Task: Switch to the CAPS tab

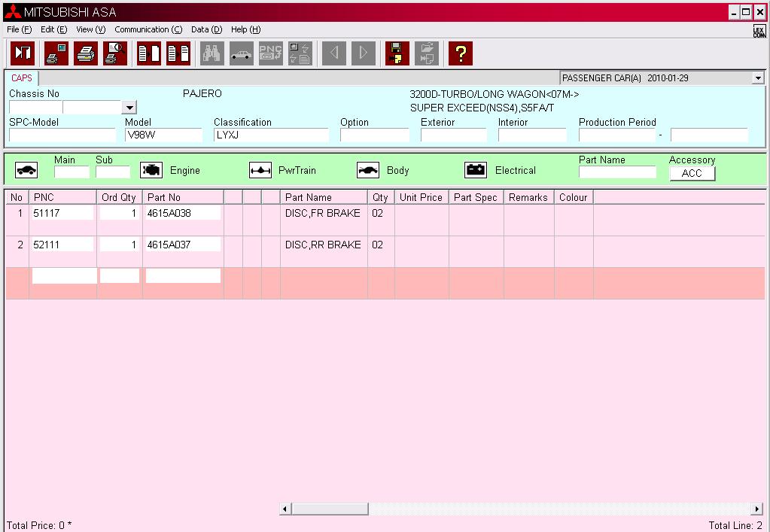Action: pyautogui.click(x=22, y=78)
